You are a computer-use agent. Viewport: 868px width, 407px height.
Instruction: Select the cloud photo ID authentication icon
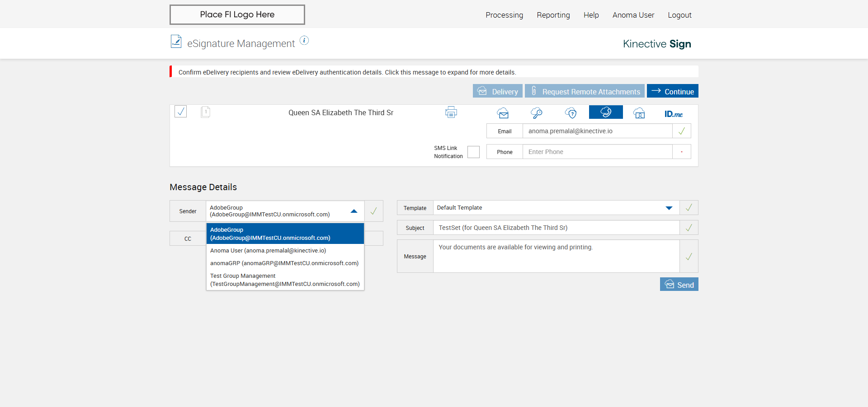tap(639, 113)
